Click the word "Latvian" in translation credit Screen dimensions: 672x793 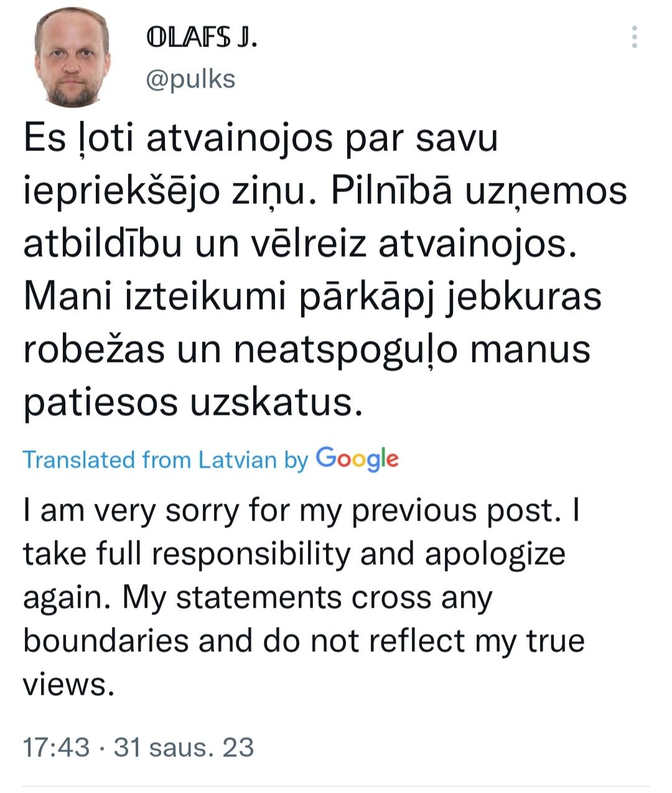pyautogui.click(x=237, y=460)
